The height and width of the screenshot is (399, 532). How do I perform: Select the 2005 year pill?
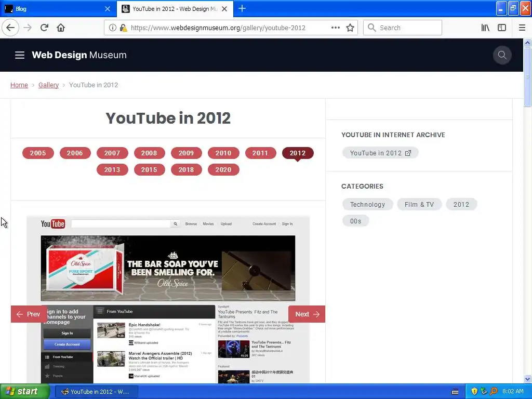tap(38, 153)
